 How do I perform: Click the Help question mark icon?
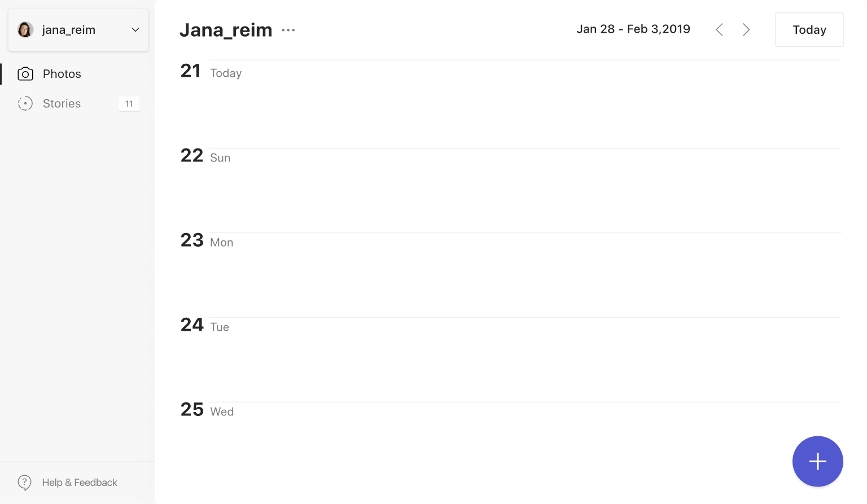25,483
